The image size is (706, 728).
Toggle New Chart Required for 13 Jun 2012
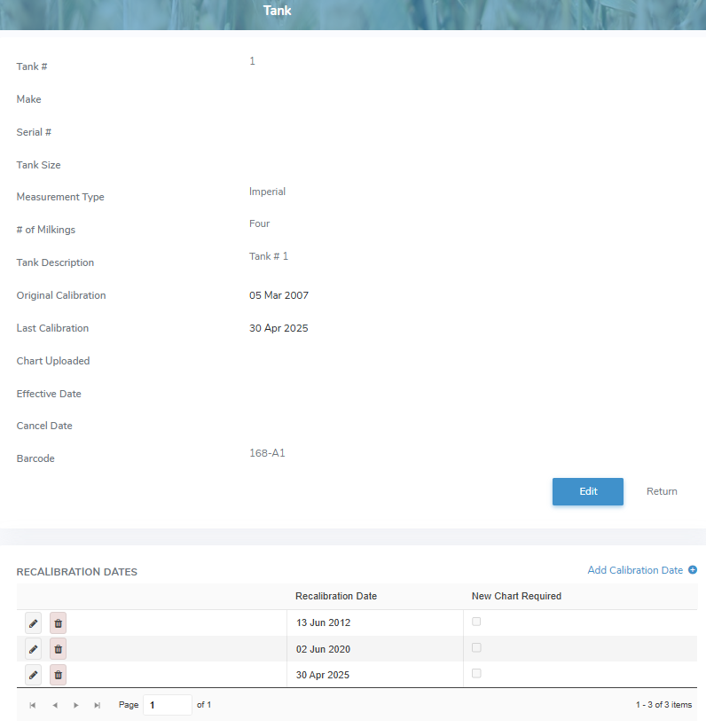tap(476, 622)
